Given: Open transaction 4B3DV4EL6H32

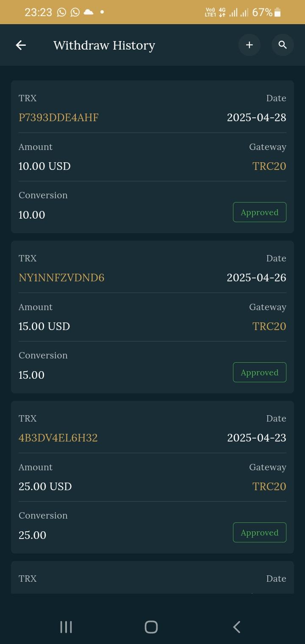Looking at the screenshot, I should 58,438.
